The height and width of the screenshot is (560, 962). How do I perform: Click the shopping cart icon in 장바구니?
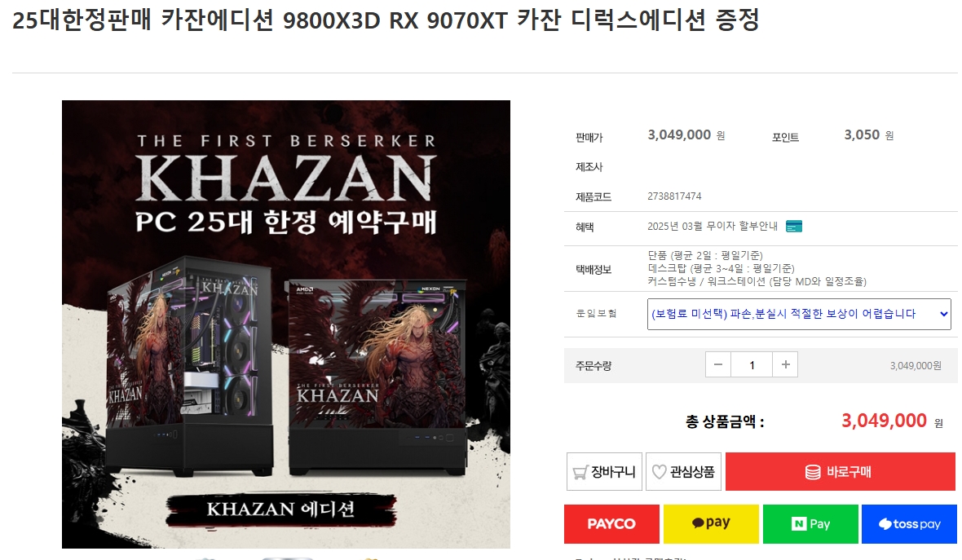point(580,472)
